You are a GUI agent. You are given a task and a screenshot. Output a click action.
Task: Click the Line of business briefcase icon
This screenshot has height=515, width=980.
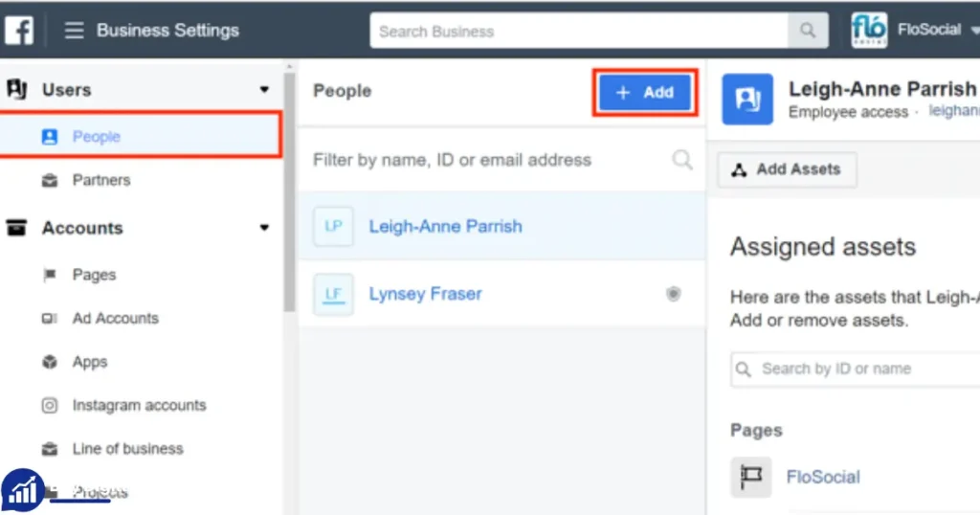click(50, 449)
